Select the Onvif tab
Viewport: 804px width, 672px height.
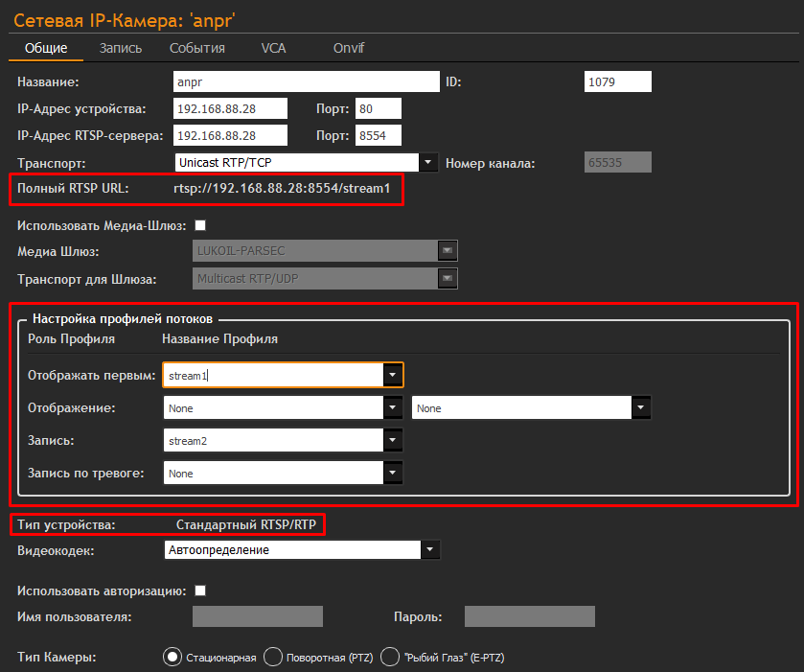click(348, 48)
